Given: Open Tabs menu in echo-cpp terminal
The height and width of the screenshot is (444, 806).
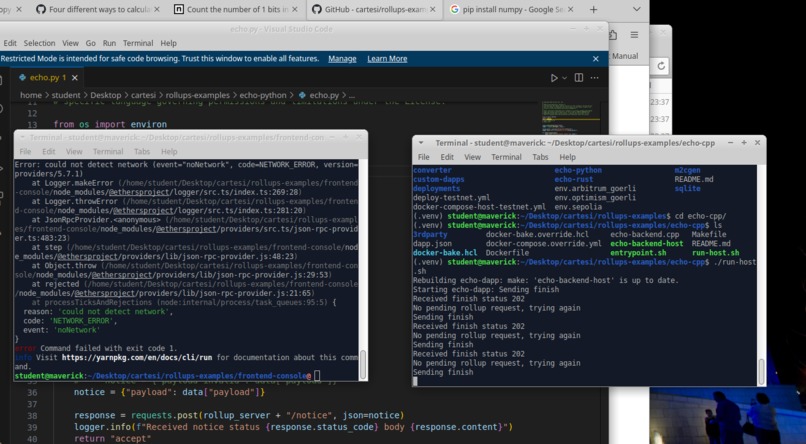Looking at the screenshot, I should coord(540,157).
